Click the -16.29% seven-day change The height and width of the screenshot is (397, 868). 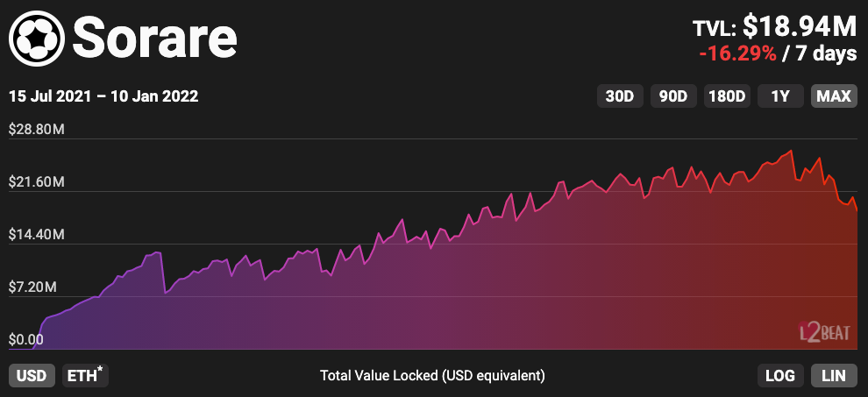737,53
